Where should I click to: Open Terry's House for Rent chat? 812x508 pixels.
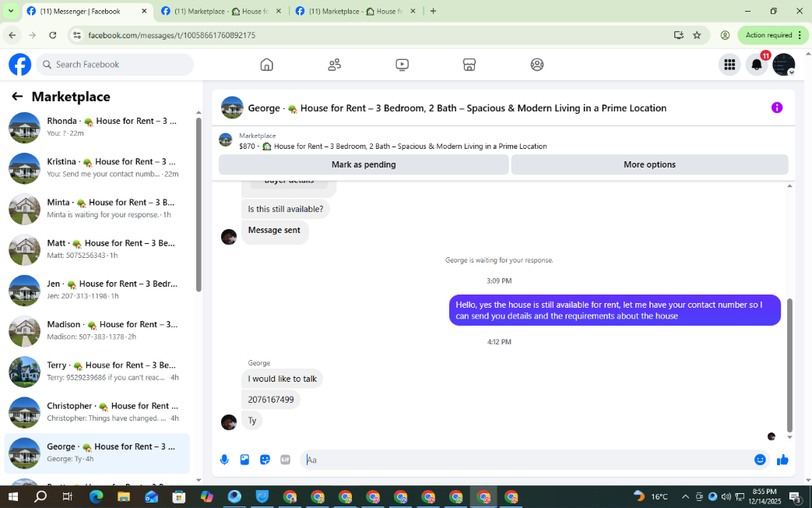(x=97, y=371)
